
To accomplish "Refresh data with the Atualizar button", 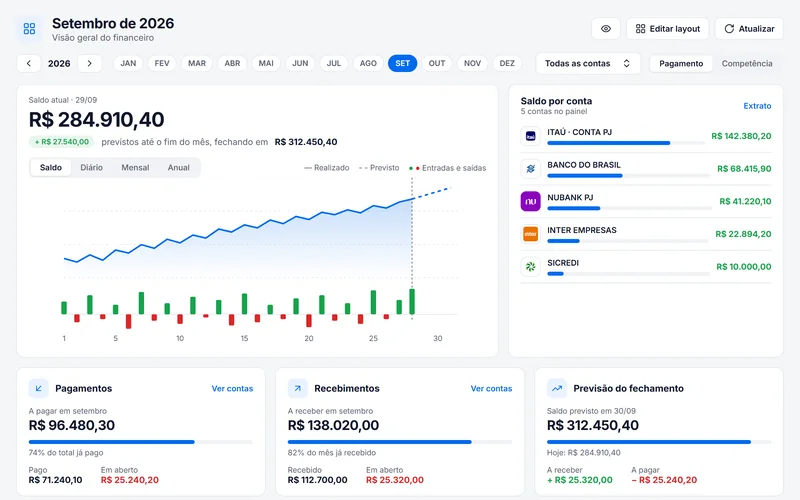I will tap(749, 29).
